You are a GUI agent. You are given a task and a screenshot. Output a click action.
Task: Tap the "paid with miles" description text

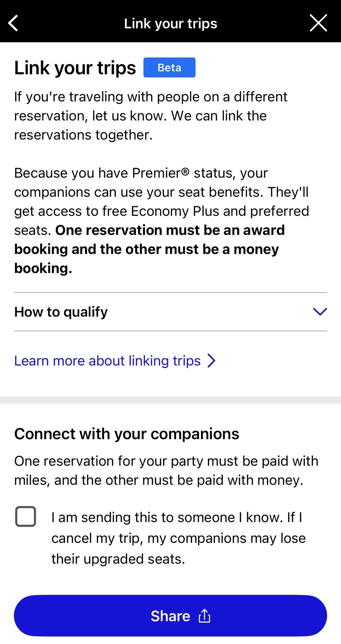click(166, 470)
